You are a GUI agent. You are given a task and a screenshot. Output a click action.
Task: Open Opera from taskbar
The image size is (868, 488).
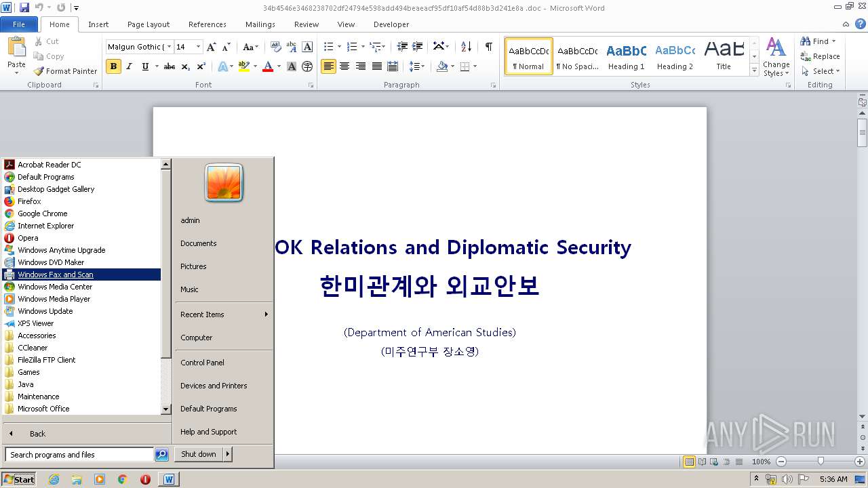click(x=145, y=479)
